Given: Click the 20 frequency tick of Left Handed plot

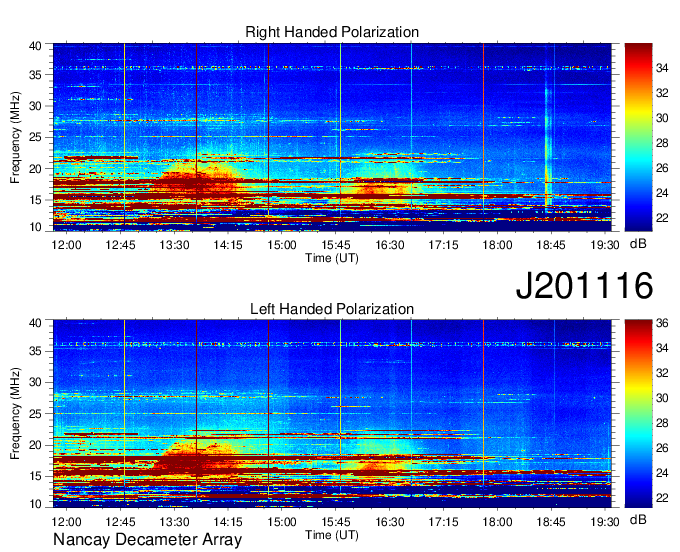Looking at the screenshot, I should [35, 445].
